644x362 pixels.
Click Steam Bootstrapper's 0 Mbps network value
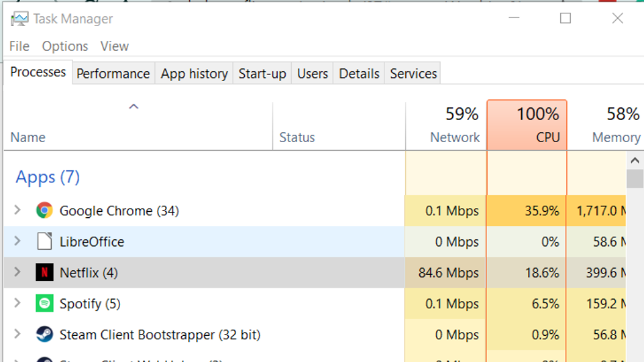tap(457, 335)
